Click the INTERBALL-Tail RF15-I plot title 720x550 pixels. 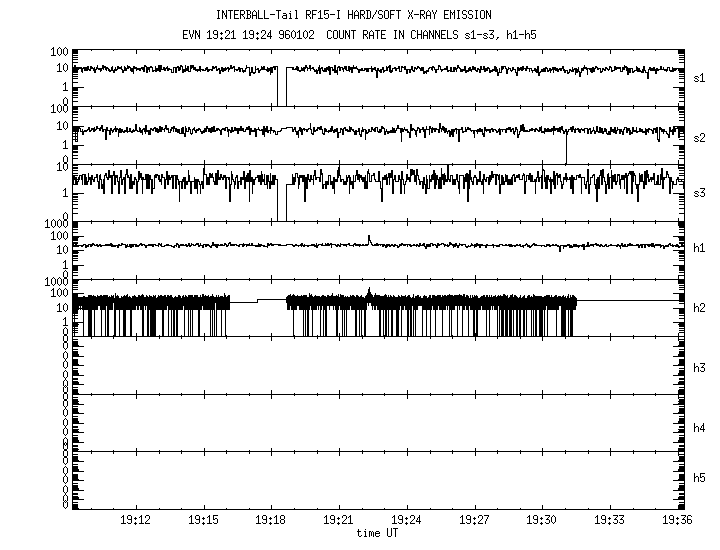tap(353, 15)
